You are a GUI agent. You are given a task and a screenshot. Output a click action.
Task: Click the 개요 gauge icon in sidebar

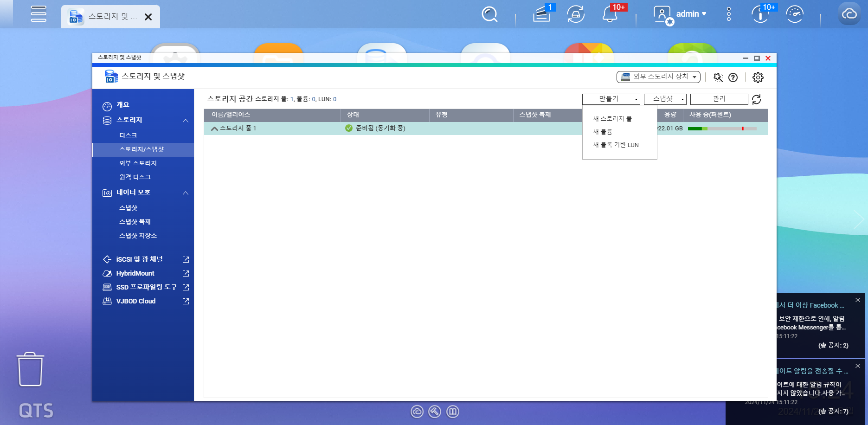tap(107, 106)
